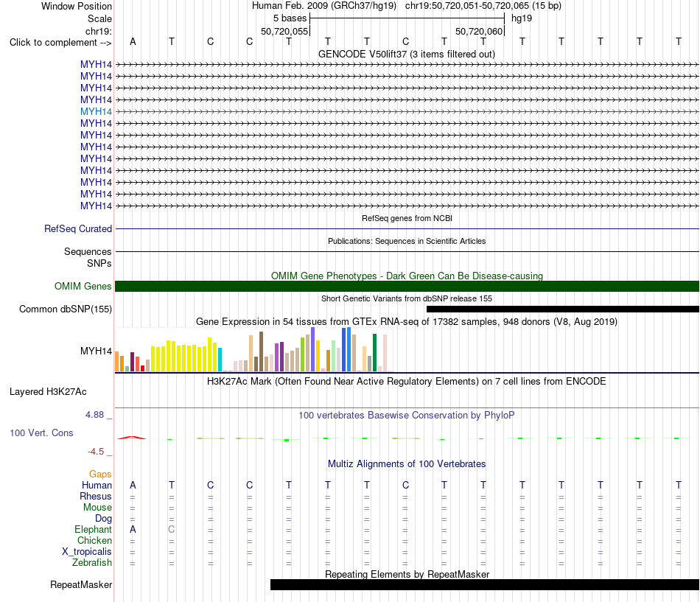Viewport: 700px width, 602px height.
Task: Click the 'Gene Expression in 54 tissues' title
Action: pos(407,321)
